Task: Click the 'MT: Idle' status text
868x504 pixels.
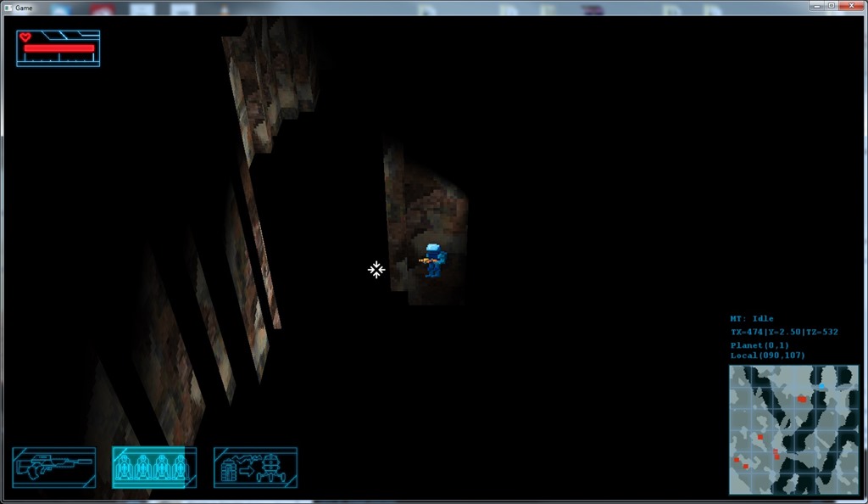Action: click(752, 318)
